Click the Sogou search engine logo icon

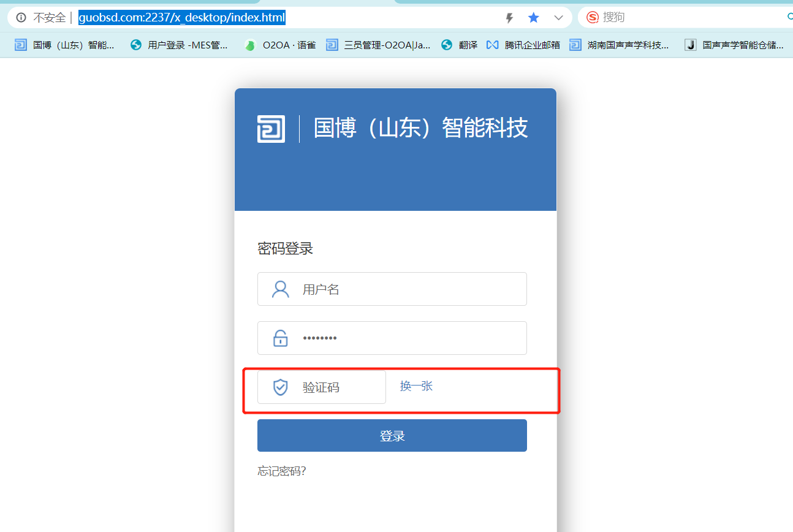click(x=592, y=18)
